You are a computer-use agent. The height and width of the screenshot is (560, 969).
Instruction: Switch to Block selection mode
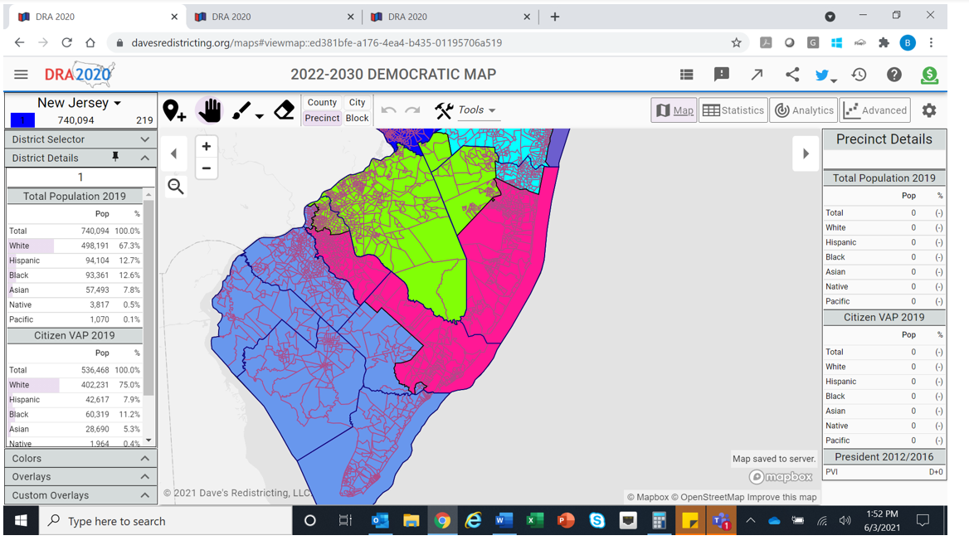click(357, 118)
